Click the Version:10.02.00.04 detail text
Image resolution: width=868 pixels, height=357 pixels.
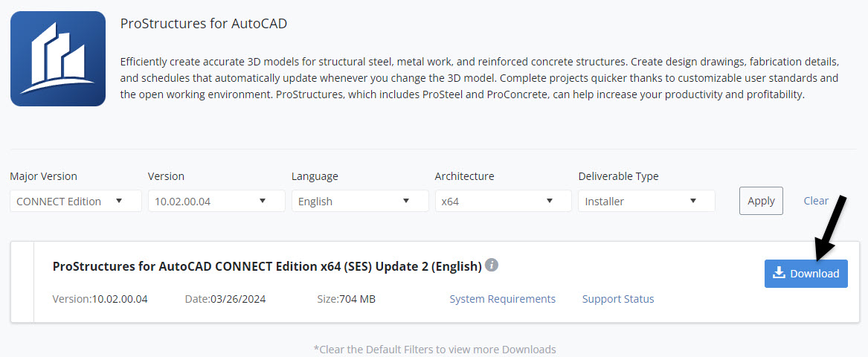click(x=100, y=299)
